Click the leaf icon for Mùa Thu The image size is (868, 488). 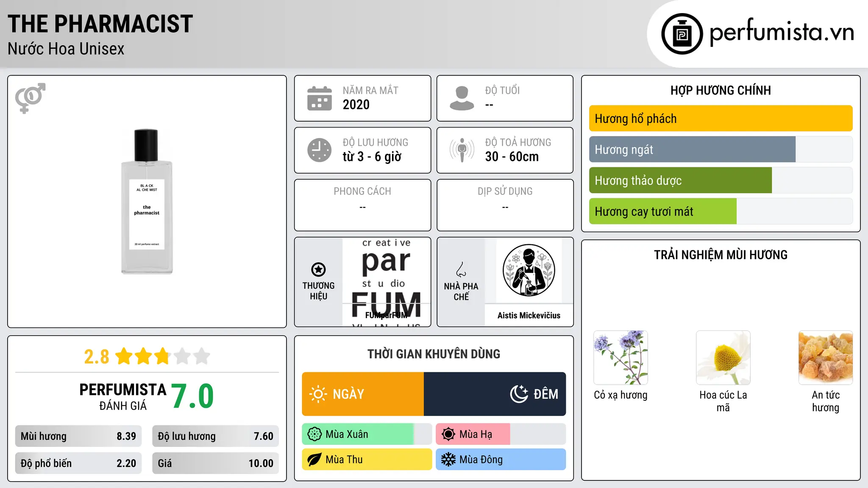pyautogui.click(x=314, y=460)
